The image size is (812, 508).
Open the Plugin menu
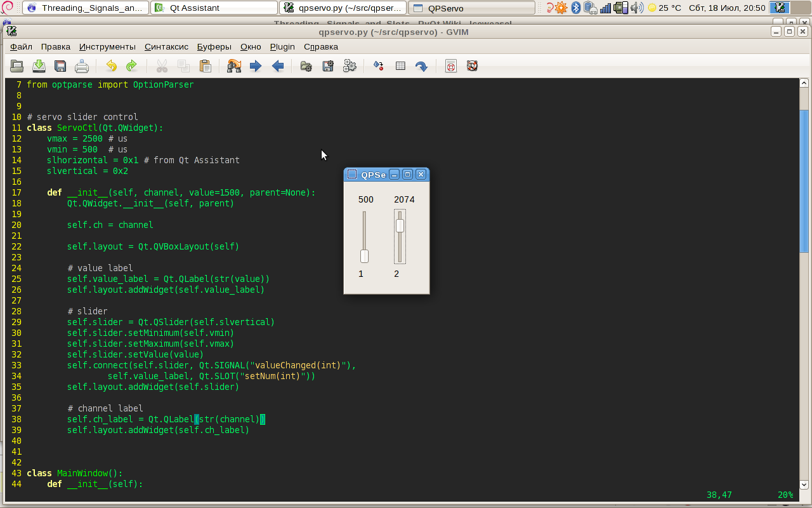tap(282, 46)
